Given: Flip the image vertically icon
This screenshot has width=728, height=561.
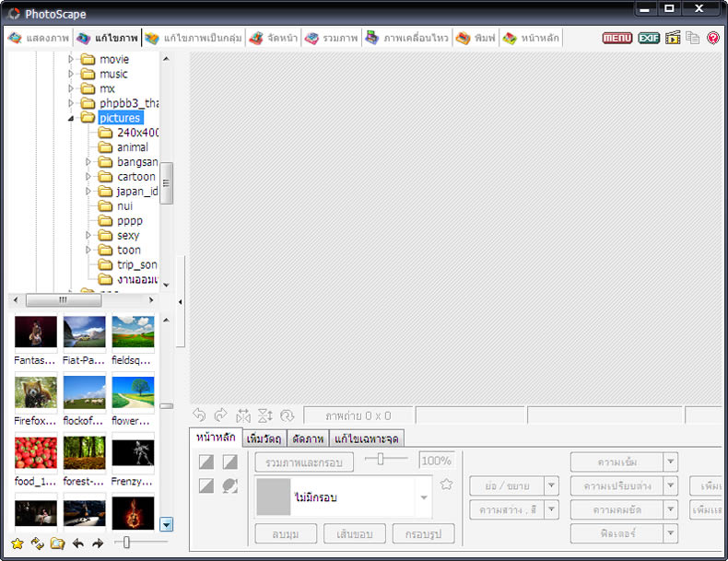Looking at the screenshot, I should (x=265, y=415).
